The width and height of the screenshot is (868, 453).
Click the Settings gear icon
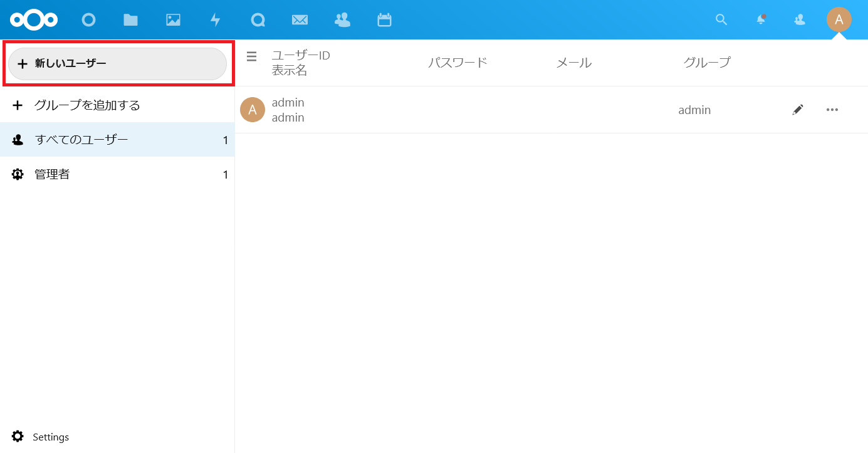[18, 436]
